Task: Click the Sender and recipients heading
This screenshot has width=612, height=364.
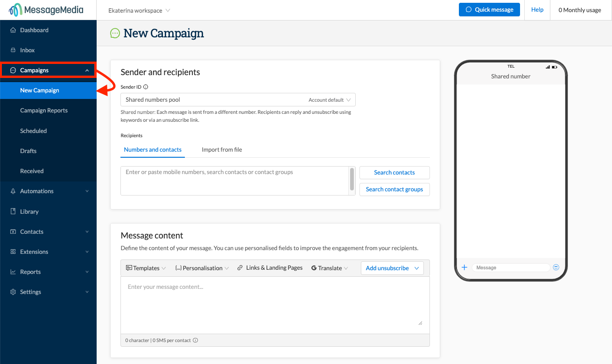Action: pos(160,72)
